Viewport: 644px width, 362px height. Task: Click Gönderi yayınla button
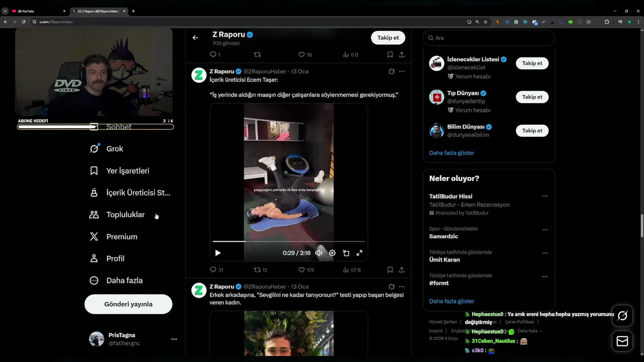128,304
